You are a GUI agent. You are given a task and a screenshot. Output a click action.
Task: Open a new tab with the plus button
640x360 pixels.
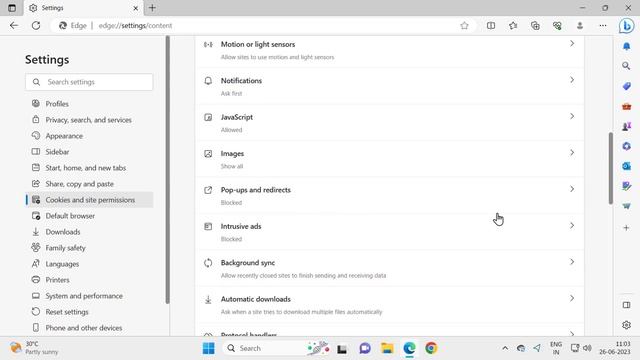(152, 8)
